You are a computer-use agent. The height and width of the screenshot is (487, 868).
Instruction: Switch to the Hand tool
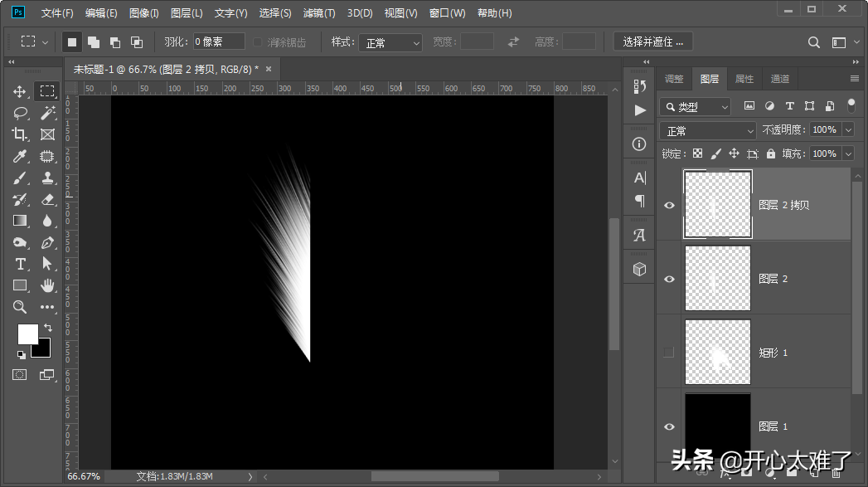[47, 285]
